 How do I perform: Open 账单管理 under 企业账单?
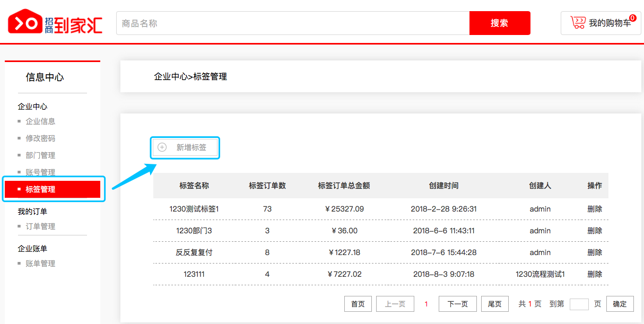(x=40, y=264)
